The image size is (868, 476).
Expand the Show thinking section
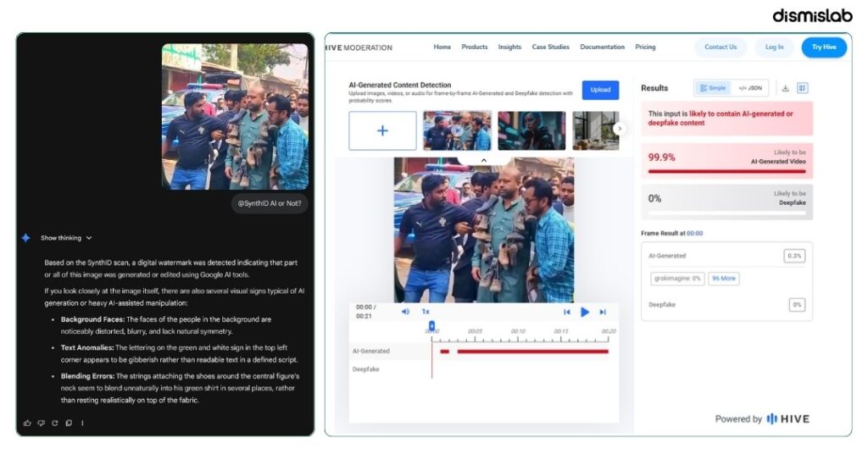tap(66, 238)
